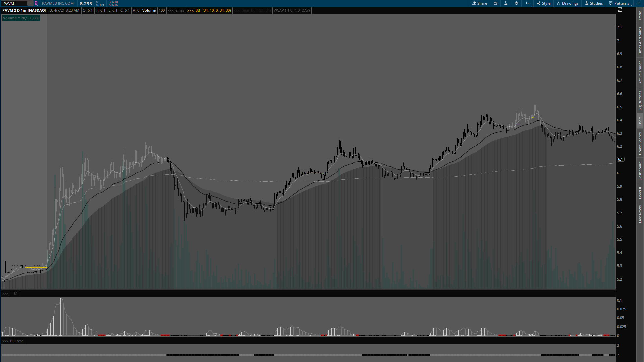Switch to the Level II sidebar tab
Viewport: 644px width, 362px height.
tap(640, 193)
